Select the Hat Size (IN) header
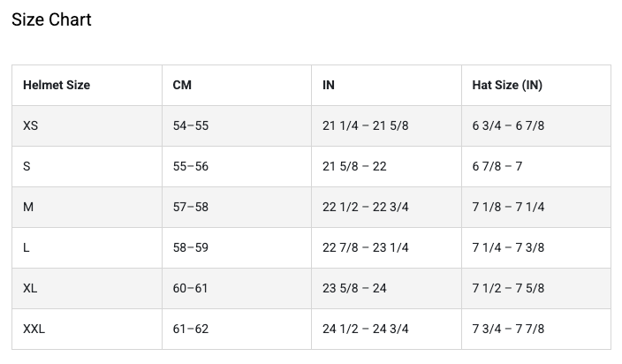The width and height of the screenshot is (622, 364). (507, 86)
